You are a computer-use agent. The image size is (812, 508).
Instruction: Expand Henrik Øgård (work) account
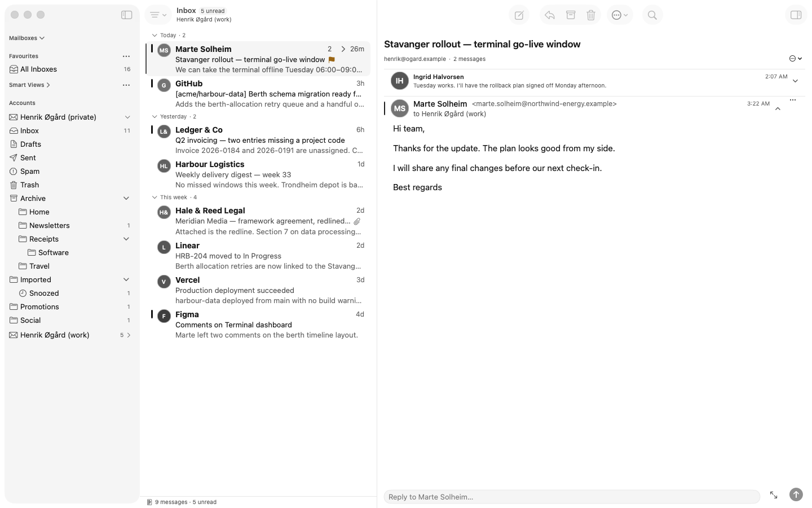click(129, 335)
